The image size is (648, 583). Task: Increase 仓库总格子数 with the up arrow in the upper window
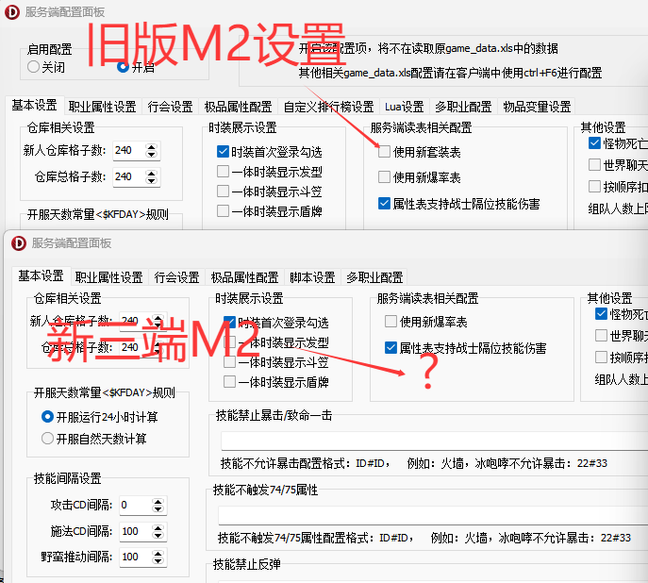(151, 173)
